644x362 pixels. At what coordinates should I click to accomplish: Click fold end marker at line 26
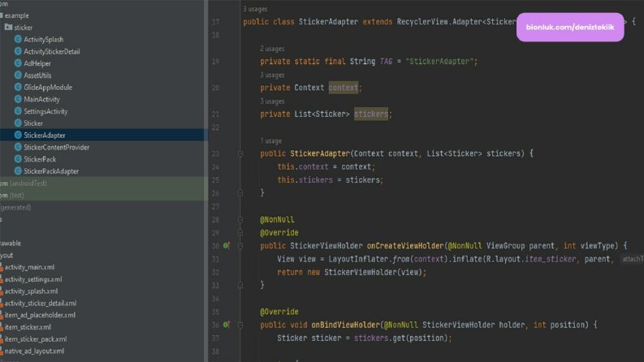click(x=240, y=193)
